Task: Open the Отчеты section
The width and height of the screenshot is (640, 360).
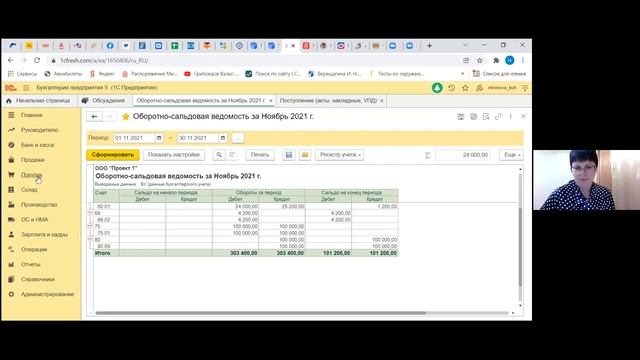Action: (x=31, y=264)
